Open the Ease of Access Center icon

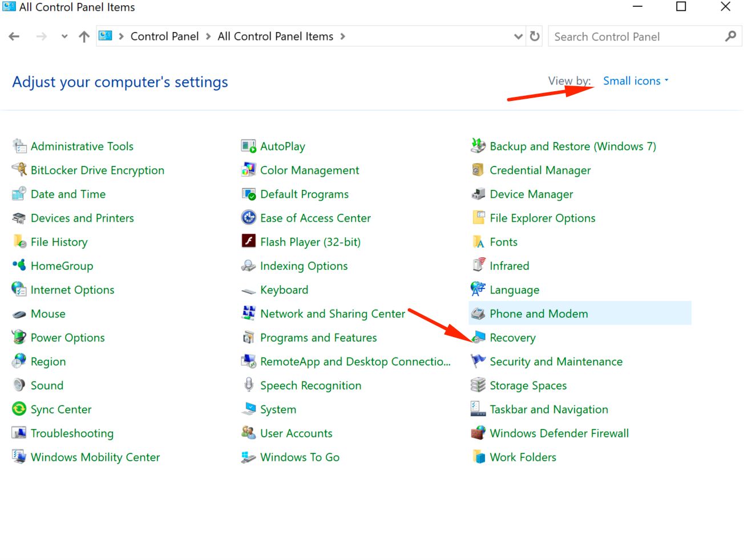pyautogui.click(x=249, y=218)
